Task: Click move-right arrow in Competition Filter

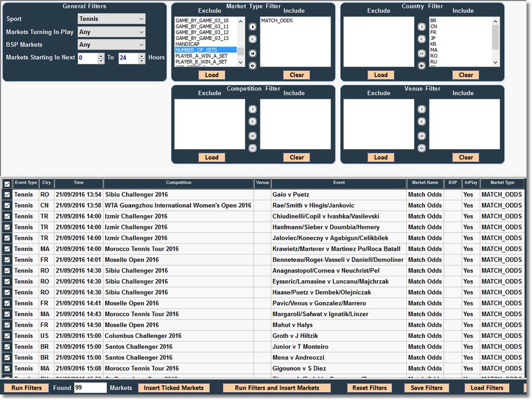Action: [x=253, y=109]
